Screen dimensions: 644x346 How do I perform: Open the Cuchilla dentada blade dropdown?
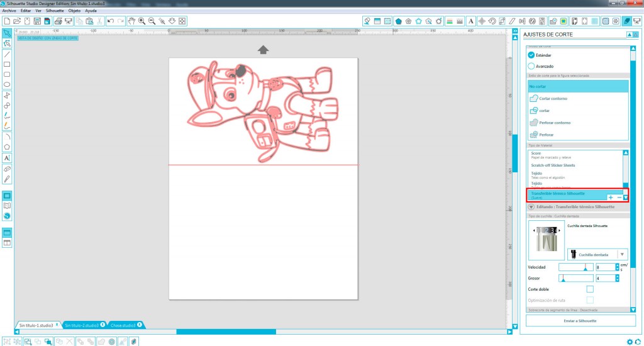tap(597, 254)
